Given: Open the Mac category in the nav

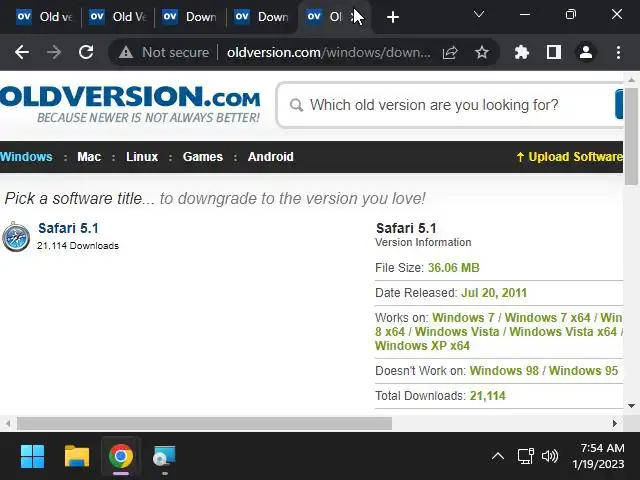Looking at the screenshot, I should (x=89, y=157).
